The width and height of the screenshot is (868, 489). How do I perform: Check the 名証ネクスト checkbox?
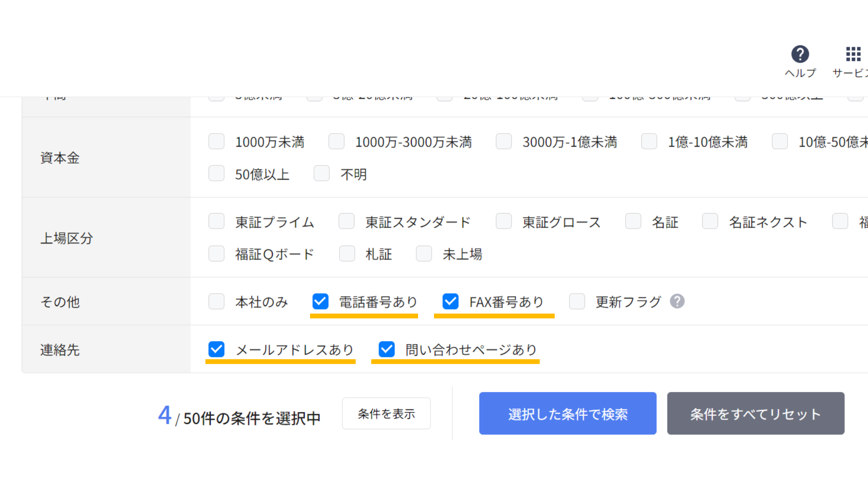point(710,222)
